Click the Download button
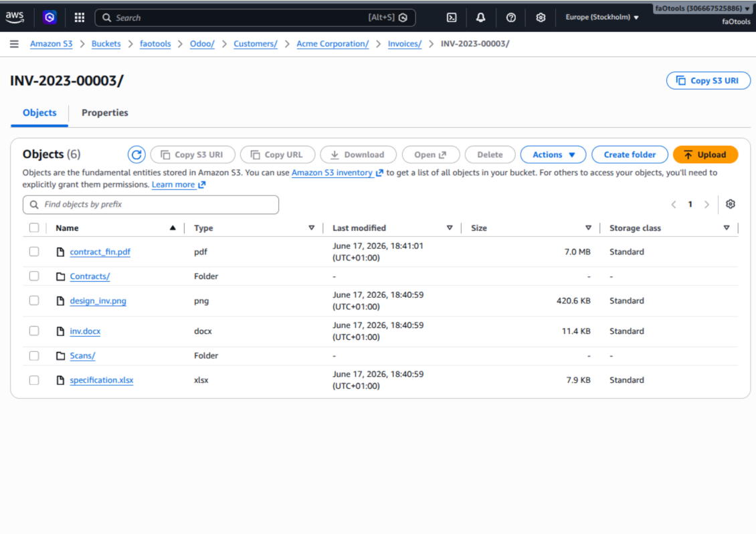756x534 pixels. (x=358, y=155)
